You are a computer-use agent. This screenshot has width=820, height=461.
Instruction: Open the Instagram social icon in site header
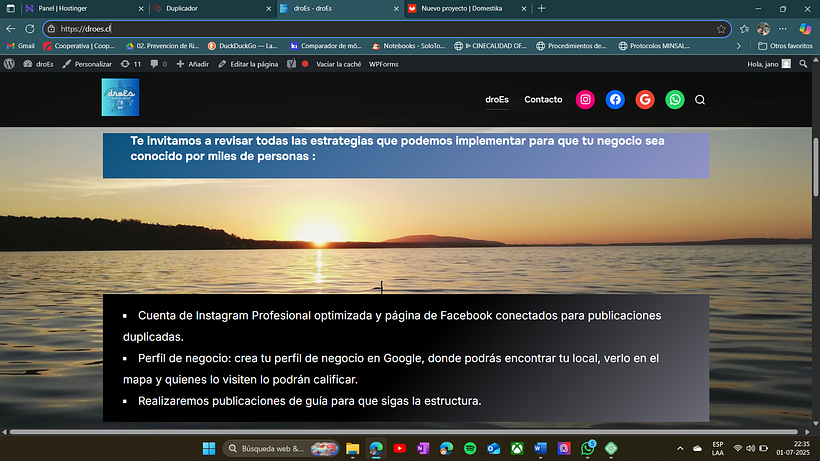pyautogui.click(x=585, y=99)
